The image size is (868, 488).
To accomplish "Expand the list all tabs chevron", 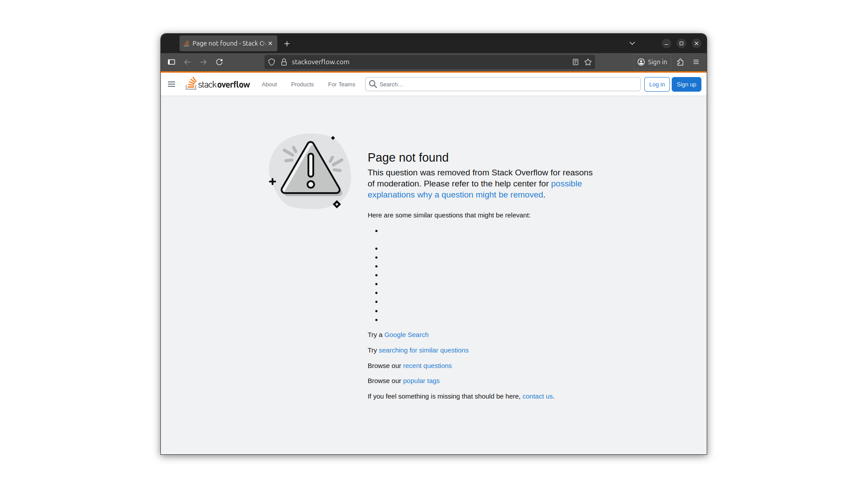I will pyautogui.click(x=632, y=43).
